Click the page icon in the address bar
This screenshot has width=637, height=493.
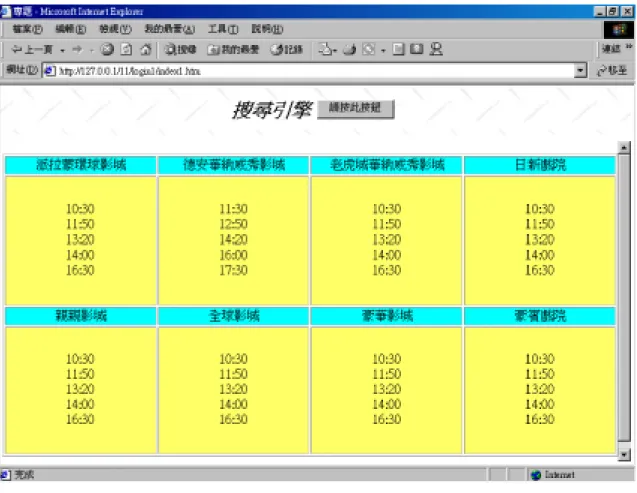point(50,71)
